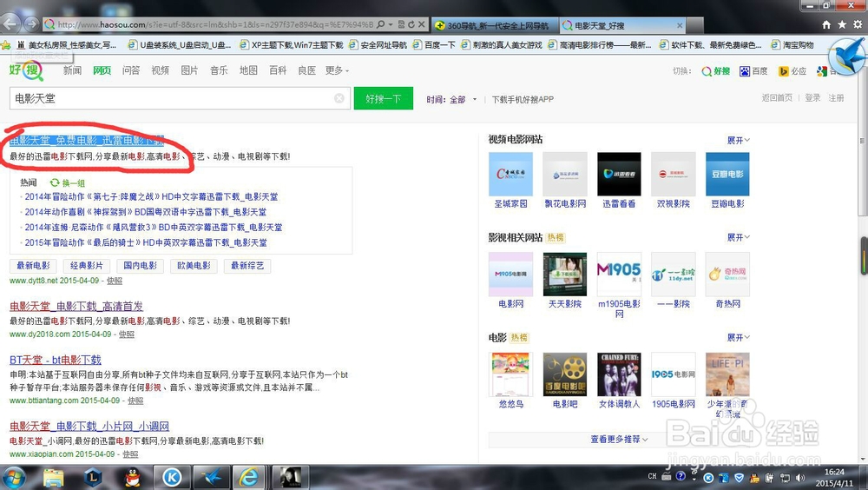Click 返回首页 link
Viewport: 868px width, 490px height.
[777, 98]
